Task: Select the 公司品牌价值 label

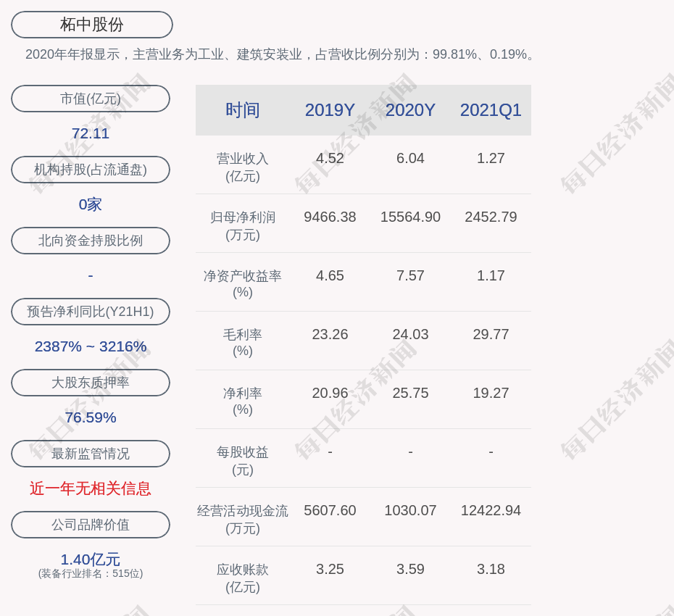Action: [x=91, y=525]
